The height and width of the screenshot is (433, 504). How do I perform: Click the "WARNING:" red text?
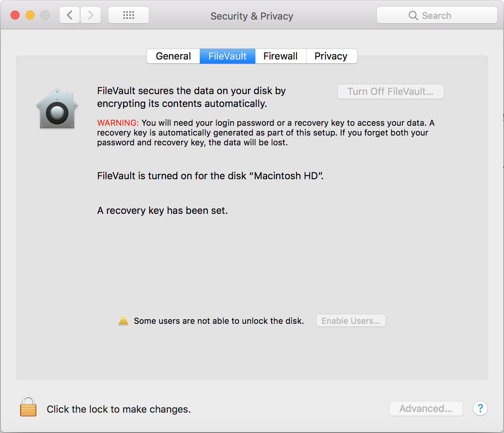118,123
